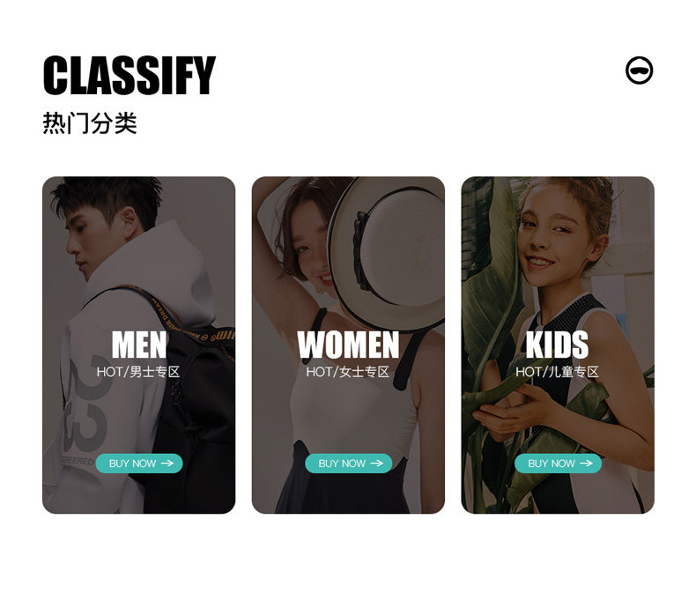
Task: Click the arrow in the KIDS Buy Now button
Action: [587, 464]
